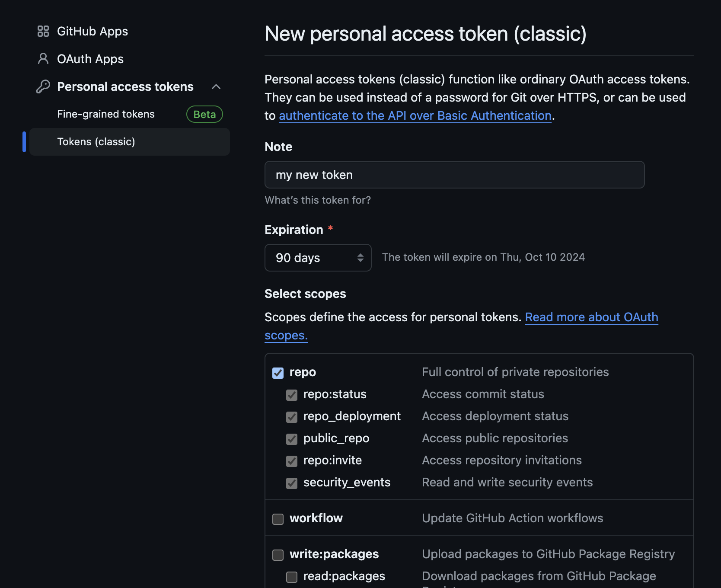
Task: Tick the read:packages checkbox
Action: point(292,577)
